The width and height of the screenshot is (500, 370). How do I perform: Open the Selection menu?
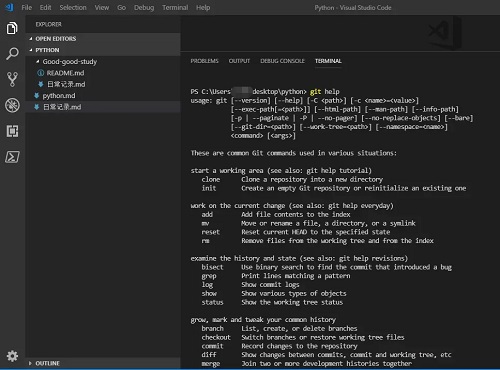click(x=73, y=7)
